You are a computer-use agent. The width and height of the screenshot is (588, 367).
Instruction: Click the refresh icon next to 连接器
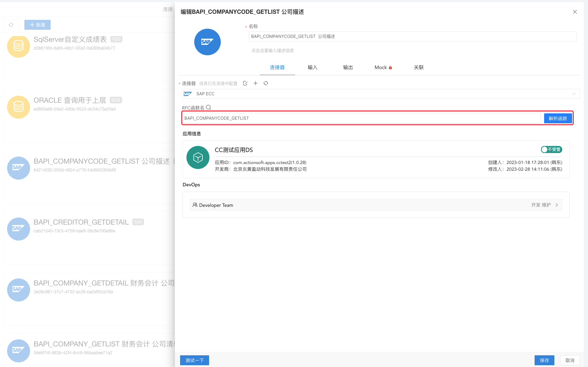266,83
